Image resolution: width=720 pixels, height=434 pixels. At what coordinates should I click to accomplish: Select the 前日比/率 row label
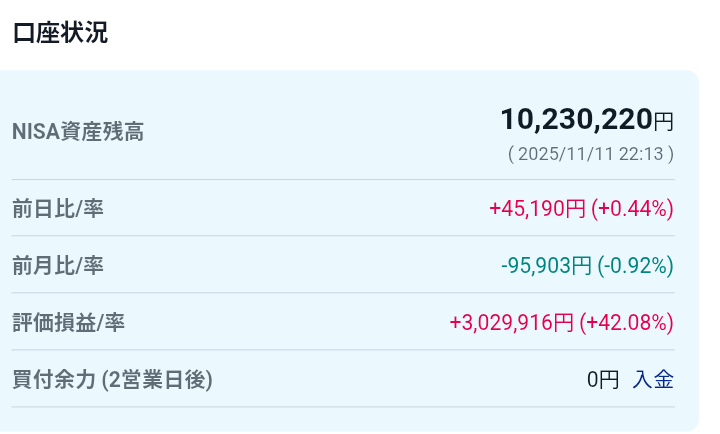(58, 209)
